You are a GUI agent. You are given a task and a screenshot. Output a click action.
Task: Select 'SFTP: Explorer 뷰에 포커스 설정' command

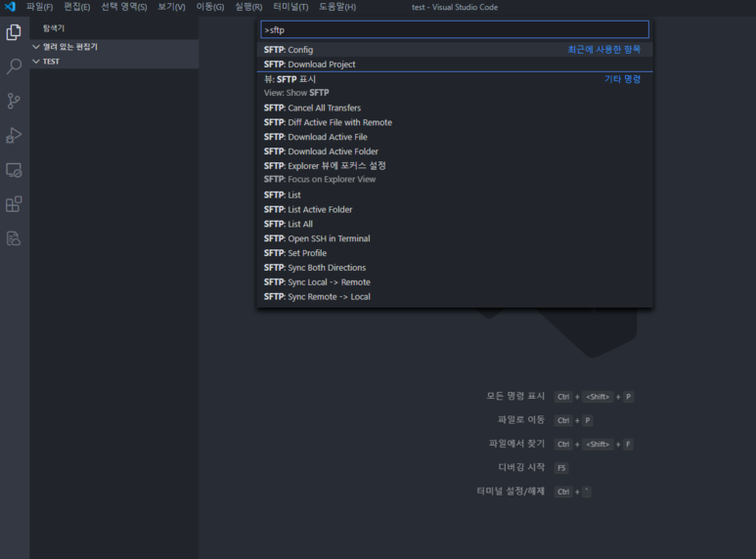455,173
